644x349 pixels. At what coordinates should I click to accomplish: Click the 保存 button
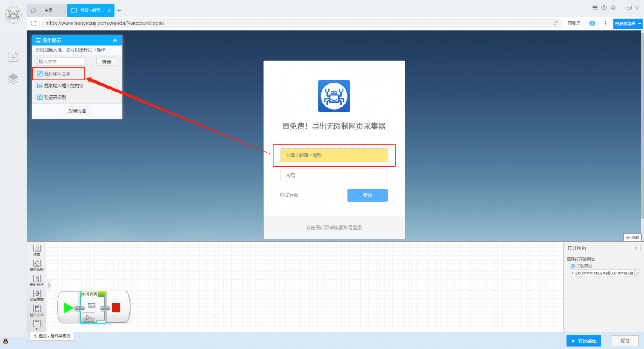click(x=625, y=341)
